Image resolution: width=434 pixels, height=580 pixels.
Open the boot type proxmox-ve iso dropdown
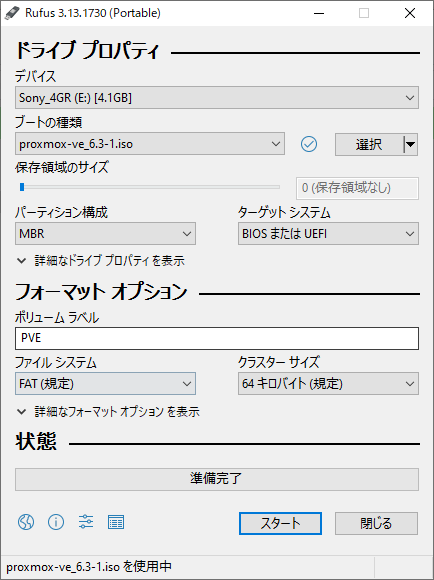(150, 144)
